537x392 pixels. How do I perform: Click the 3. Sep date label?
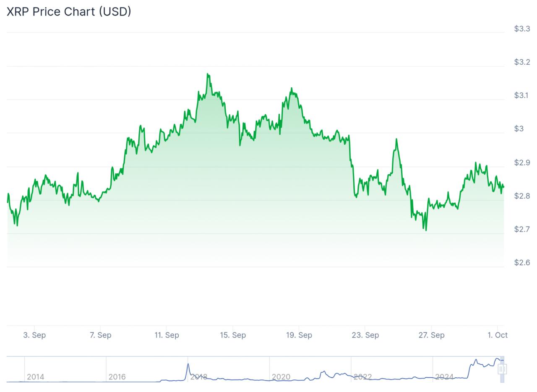coord(34,335)
